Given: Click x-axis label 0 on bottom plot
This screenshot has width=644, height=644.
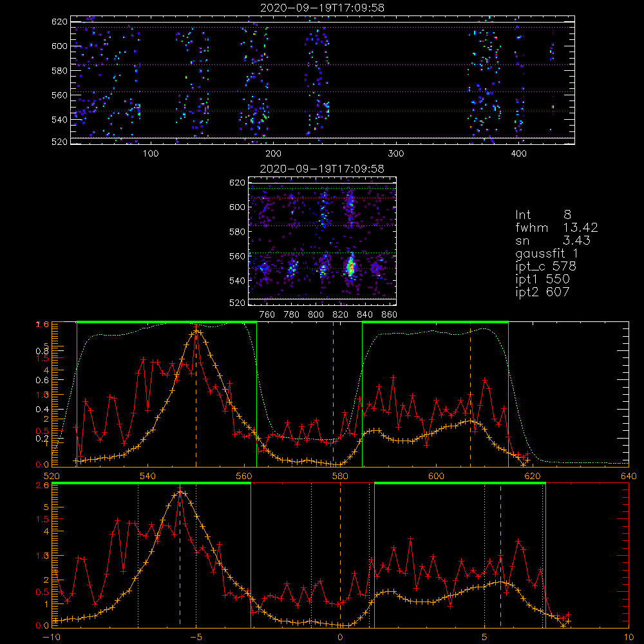Looking at the screenshot, I should click(340, 637).
